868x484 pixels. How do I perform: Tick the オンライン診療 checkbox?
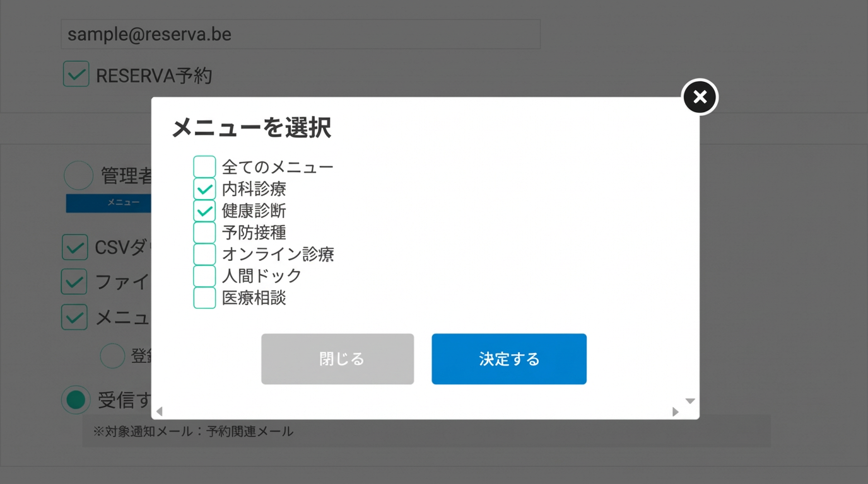point(204,254)
